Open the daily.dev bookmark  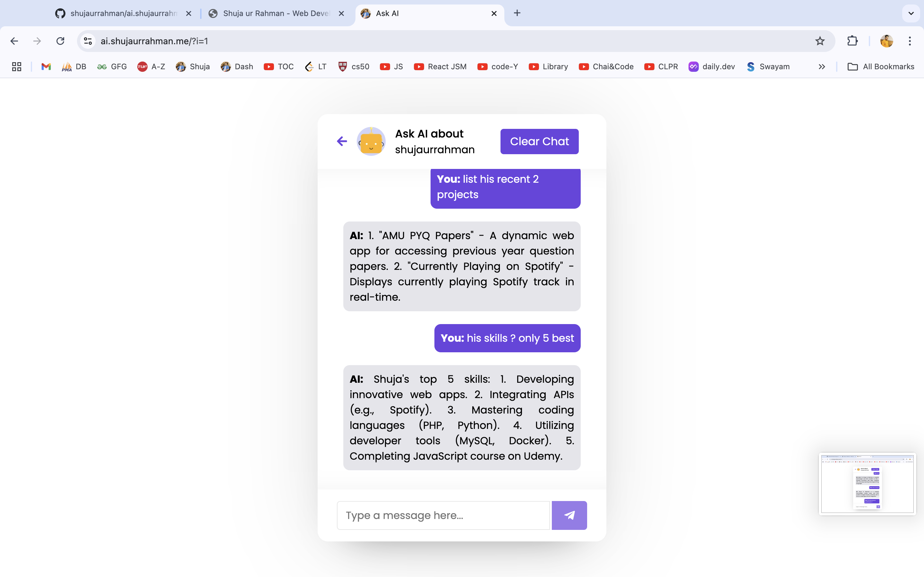click(x=712, y=67)
